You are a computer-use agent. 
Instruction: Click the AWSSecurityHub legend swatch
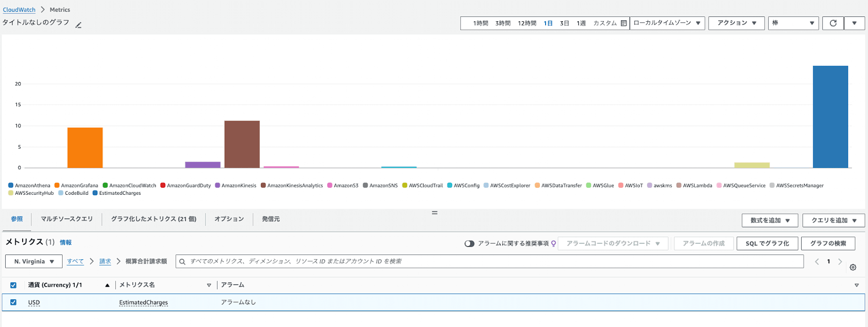coord(11,193)
